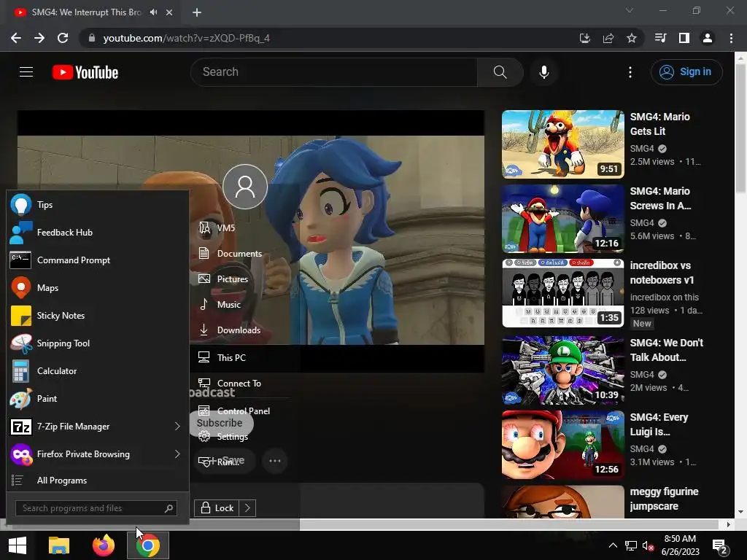
Task: Open Downloads folder link
Action: pyautogui.click(x=230, y=330)
